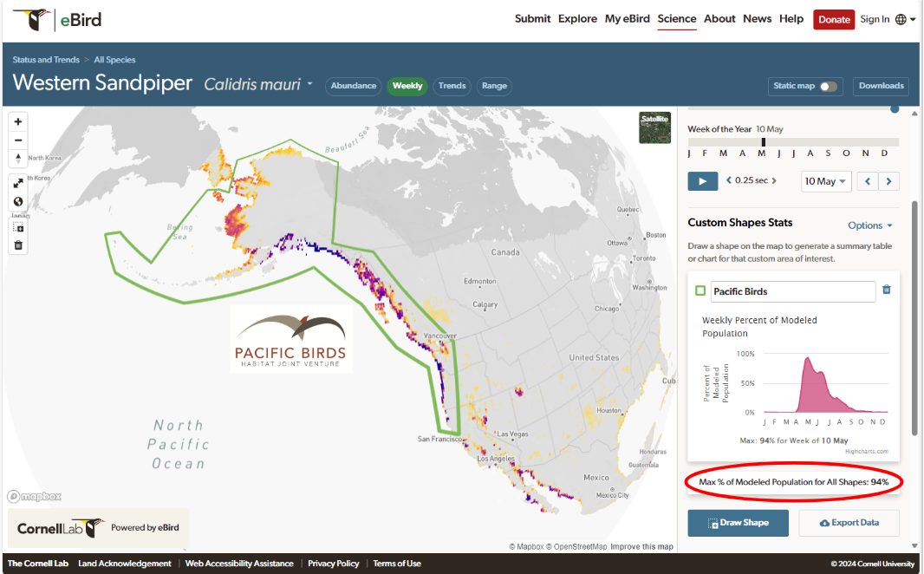Viewport: 924px width, 574px height.
Task: Click the Donate button
Action: [x=834, y=19]
